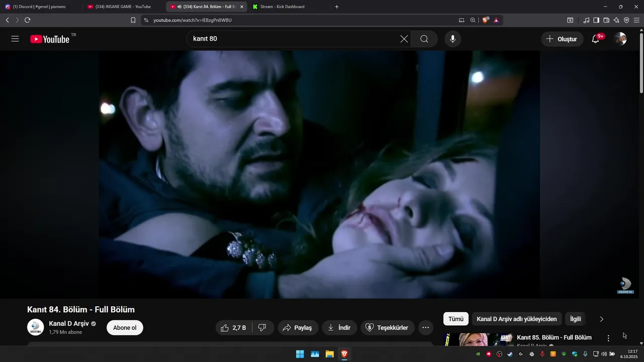Like the video with thumbs up
The width and height of the screenshot is (644, 362).
[x=233, y=328]
